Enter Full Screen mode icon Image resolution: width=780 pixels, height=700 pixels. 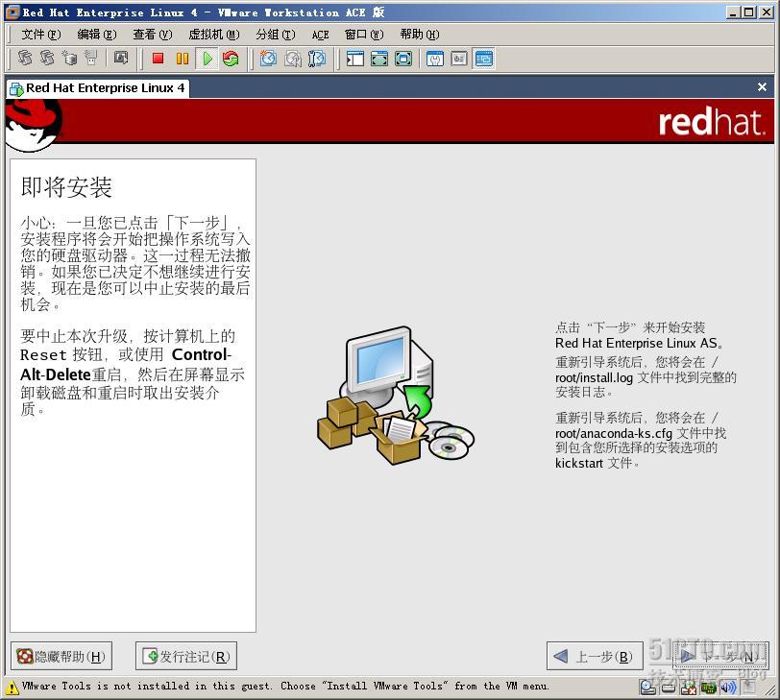click(x=403, y=59)
